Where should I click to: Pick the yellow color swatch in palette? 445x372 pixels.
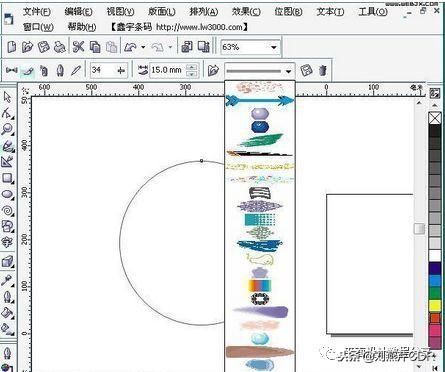435,306
